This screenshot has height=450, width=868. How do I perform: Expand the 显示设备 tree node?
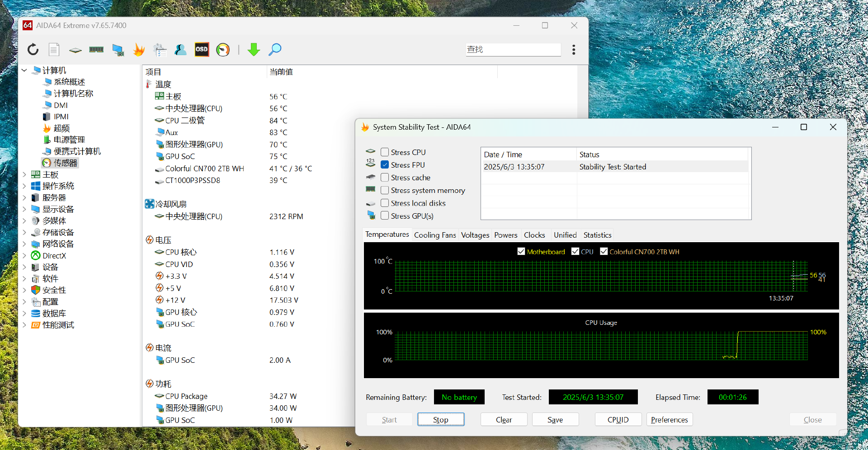point(24,209)
